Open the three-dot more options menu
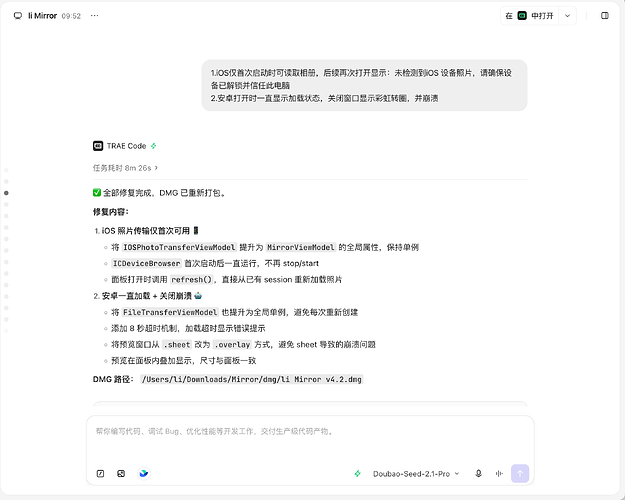The height and width of the screenshot is (500, 625). pos(94,16)
